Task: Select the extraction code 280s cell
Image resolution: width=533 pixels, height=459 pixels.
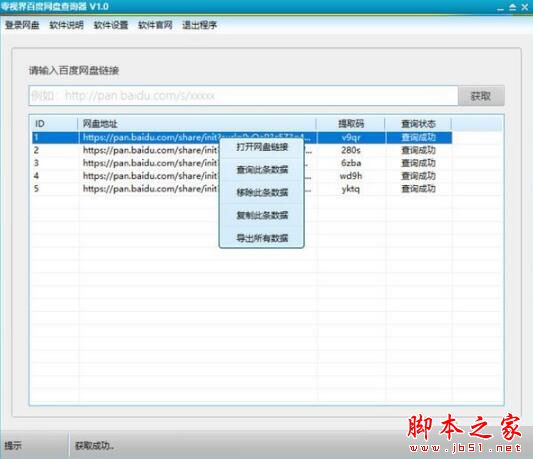Action: tap(351, 150)
